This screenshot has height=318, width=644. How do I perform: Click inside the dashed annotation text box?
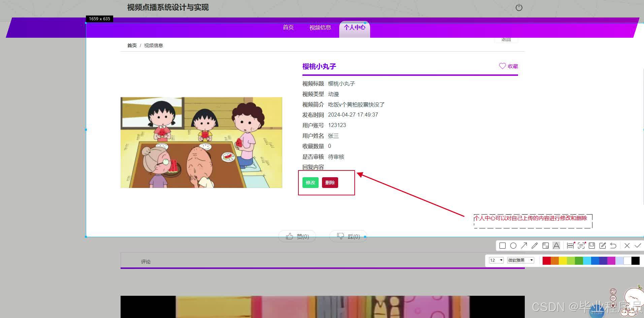[533, 221]
